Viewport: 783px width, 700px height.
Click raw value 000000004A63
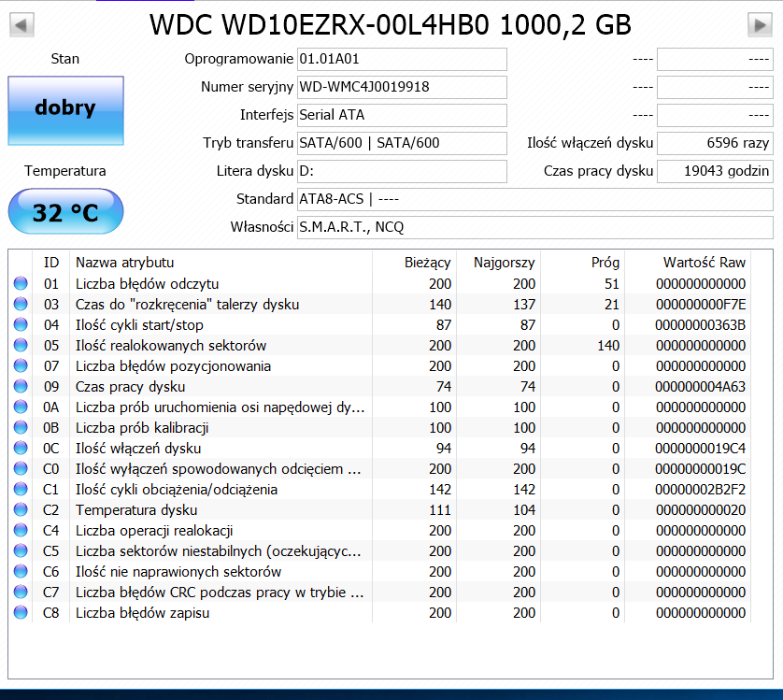[x=700, y=386]
